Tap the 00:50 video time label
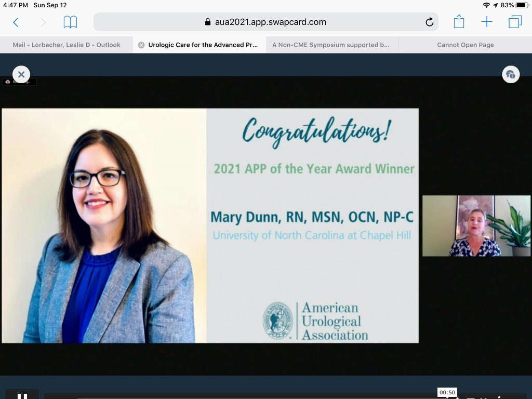 pos(447,392)
